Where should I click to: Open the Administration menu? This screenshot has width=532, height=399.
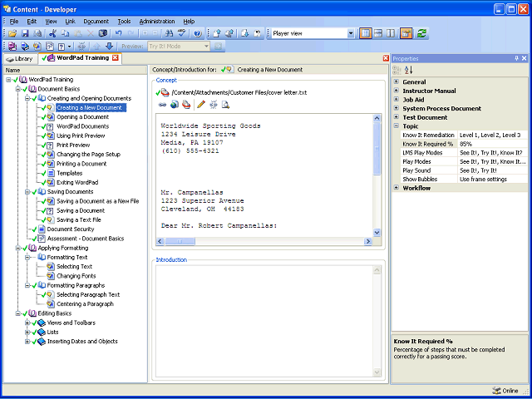(156, 21)
